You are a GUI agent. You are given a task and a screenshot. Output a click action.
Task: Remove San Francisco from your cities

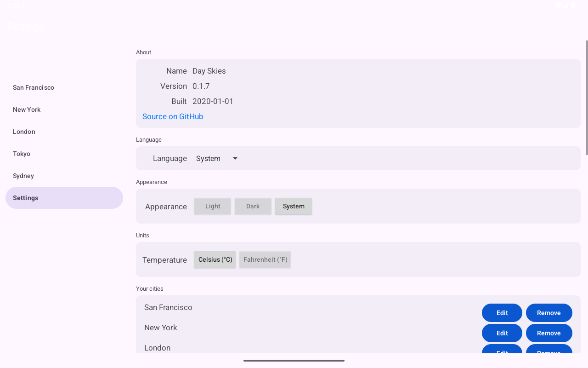click(x=549, y=313)
